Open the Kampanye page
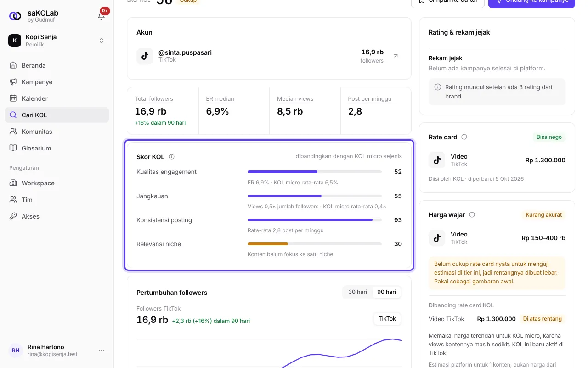 point(57,82)
